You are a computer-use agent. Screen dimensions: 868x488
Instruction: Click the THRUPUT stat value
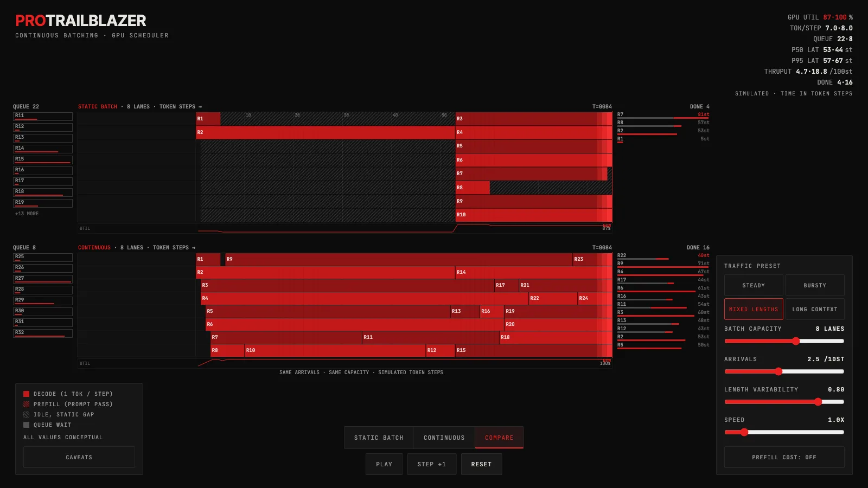tap(812, 72)
